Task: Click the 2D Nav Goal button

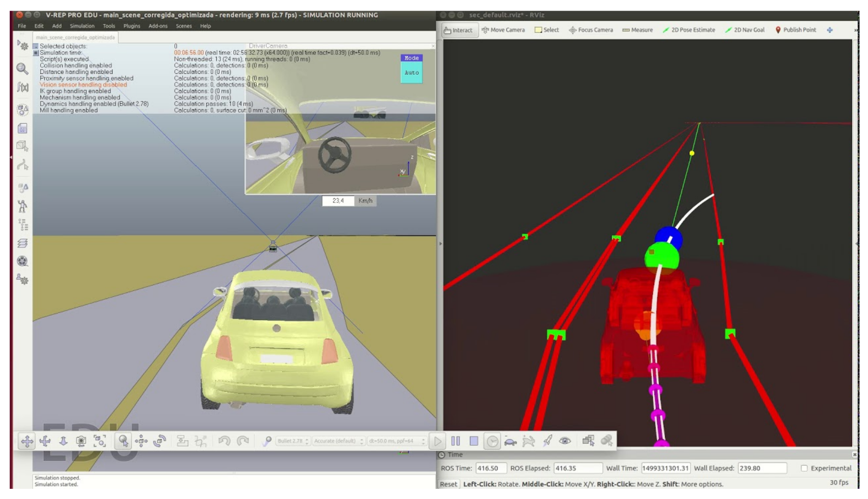Action: [745, 30]
